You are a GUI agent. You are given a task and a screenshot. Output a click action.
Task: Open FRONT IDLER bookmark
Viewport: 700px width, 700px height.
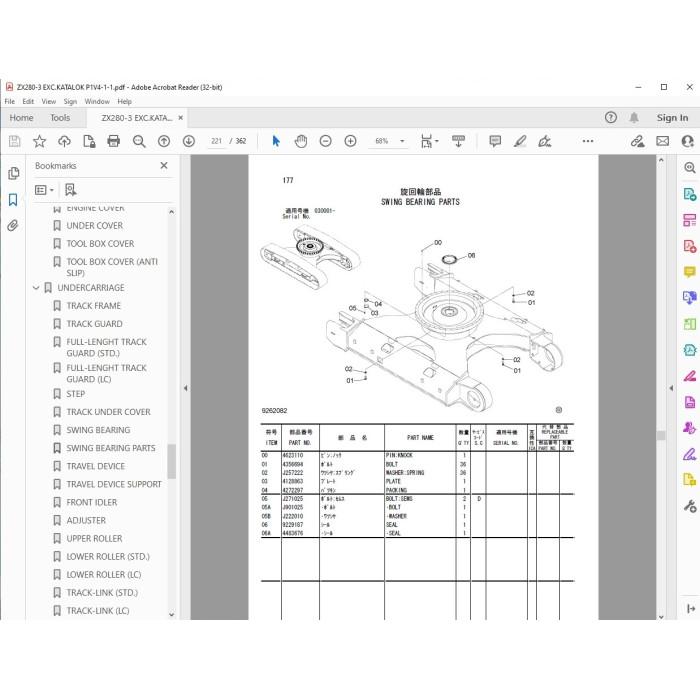click(92, 503)
